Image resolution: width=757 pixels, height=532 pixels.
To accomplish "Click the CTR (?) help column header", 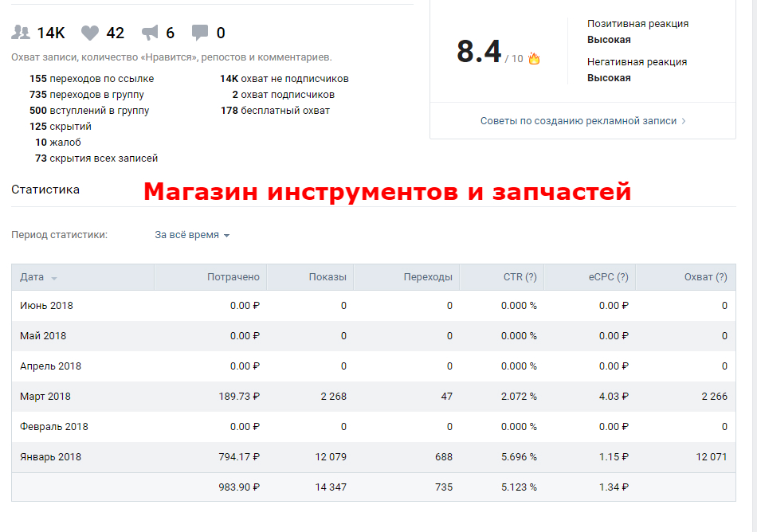I will click(520, 277).
